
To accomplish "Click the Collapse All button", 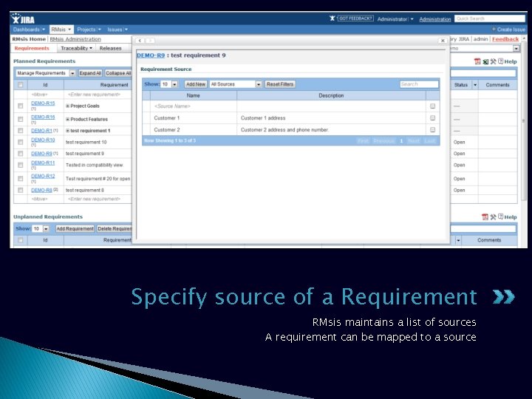I will (118, 73).
